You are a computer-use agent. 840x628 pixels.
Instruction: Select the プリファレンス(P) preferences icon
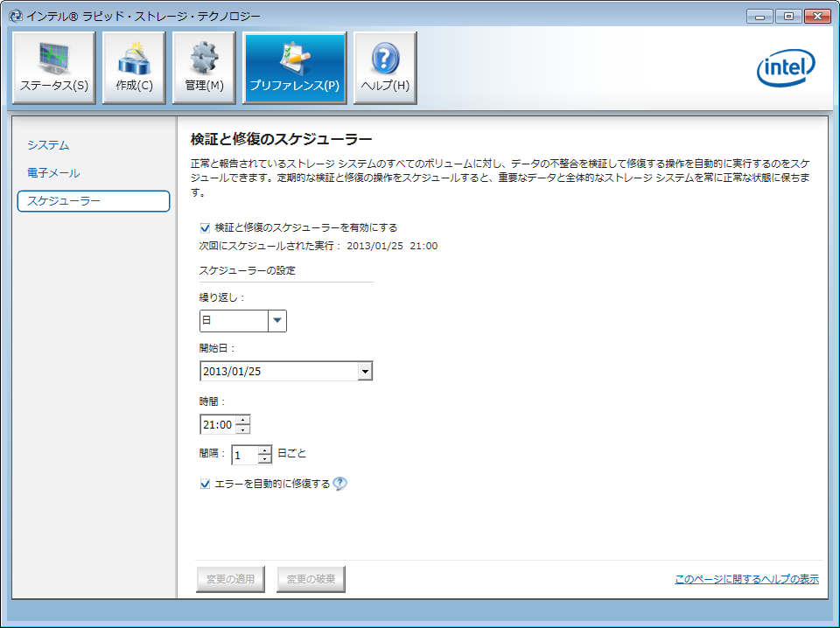(x=295, y=67)
